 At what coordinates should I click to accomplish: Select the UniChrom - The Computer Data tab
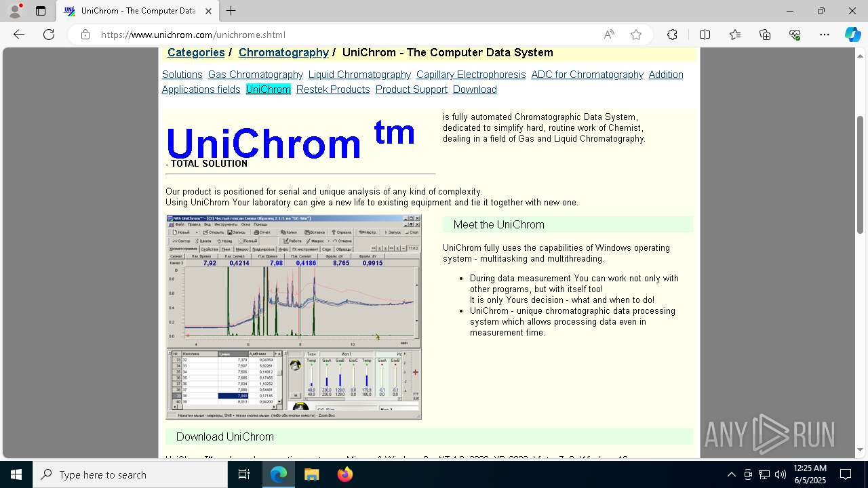[x=138, y=11]
